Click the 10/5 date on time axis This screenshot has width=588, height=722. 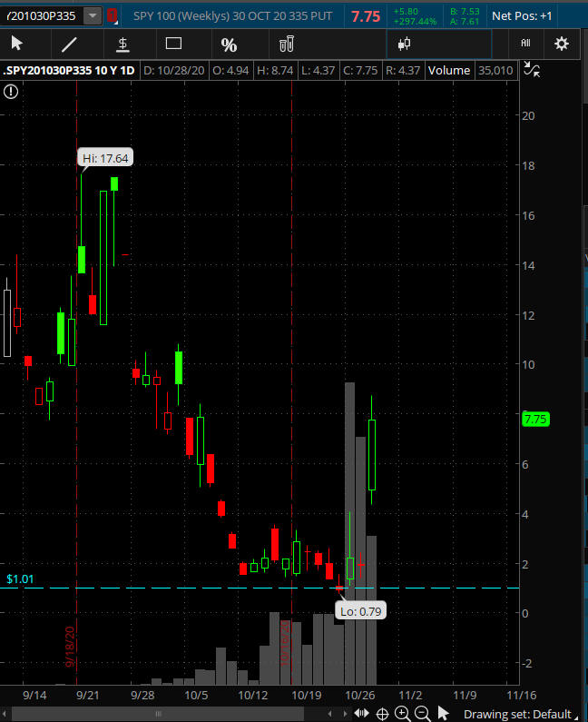coord(196,695)
